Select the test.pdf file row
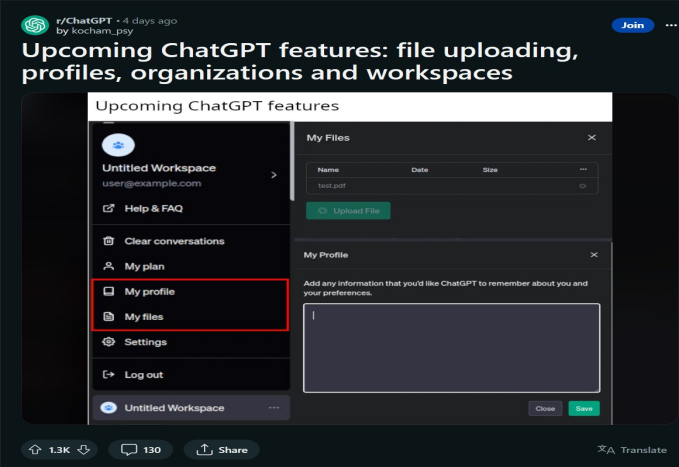The height and width of the screenshot is (467, 679). [x=452, y=186]
